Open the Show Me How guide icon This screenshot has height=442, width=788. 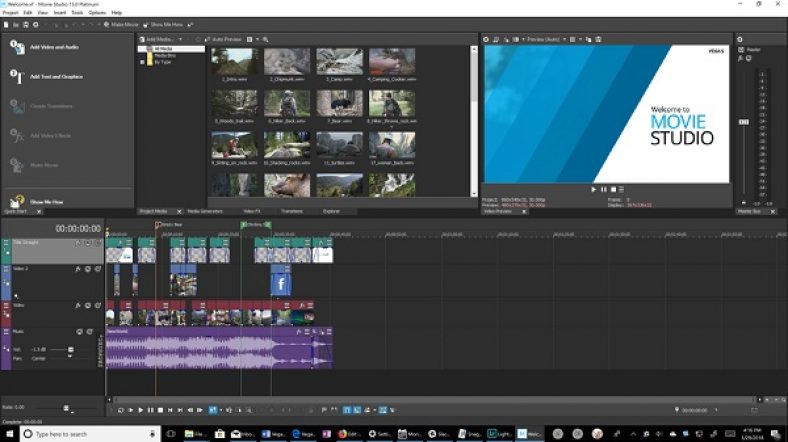17,201
